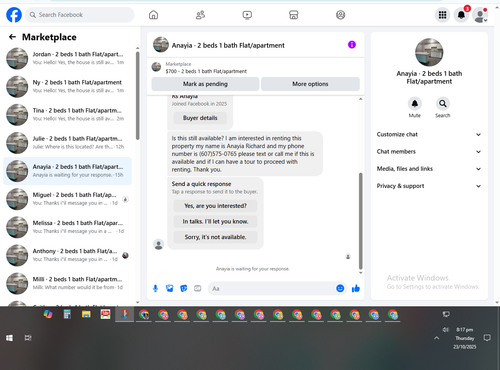This screenshot has height=370, width=500.
Task: Select Anayia's conversation in the list
Action: [x=67, y=171]
